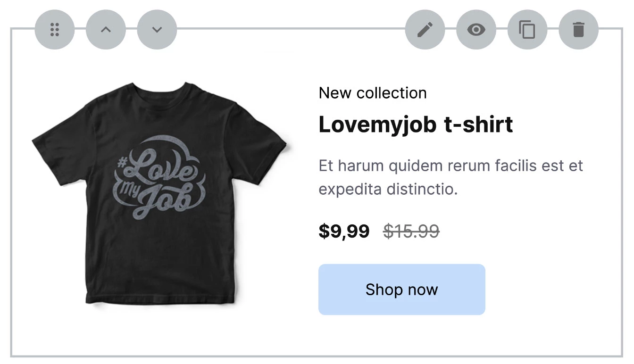Click the "Et harum quidem" description line
The width and height of the screenshot is (634, 364).
pyautogui.click(x=450, y=166)
